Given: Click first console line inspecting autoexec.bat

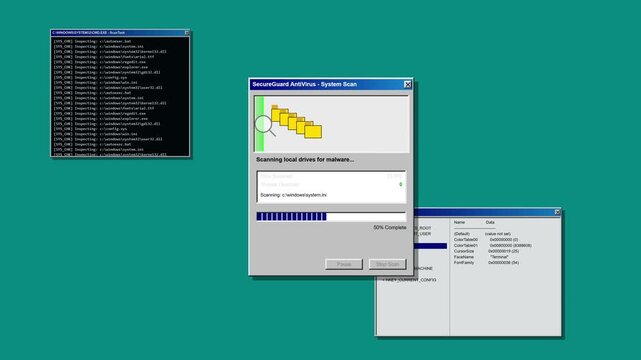Looking at the screenshot, I should coord(92,41).
